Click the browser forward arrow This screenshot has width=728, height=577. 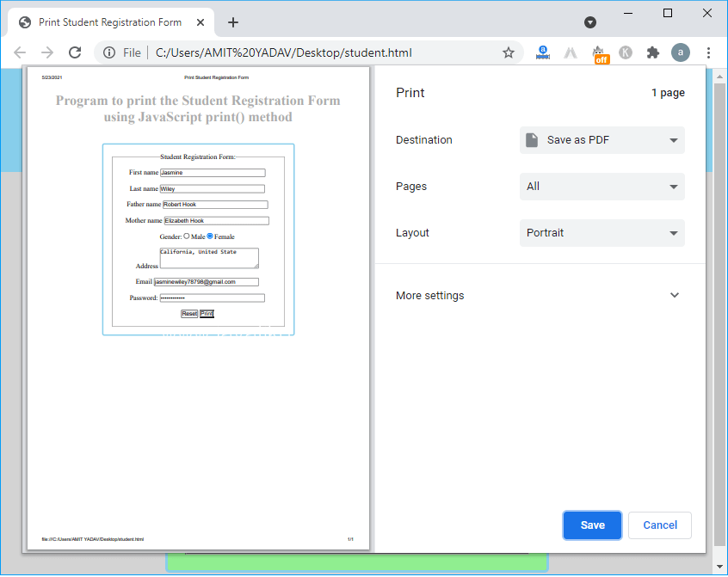(x=46, y=52)
